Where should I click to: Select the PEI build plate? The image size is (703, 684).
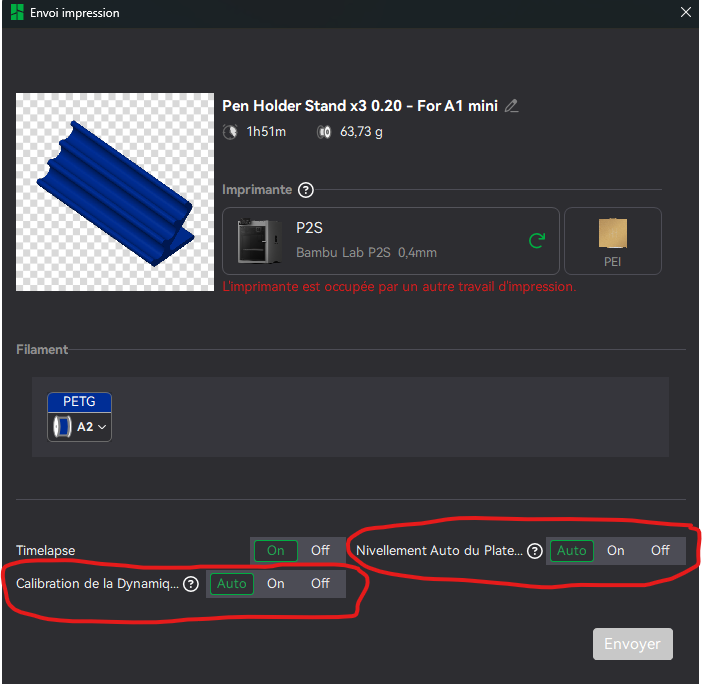pos(612,241)
